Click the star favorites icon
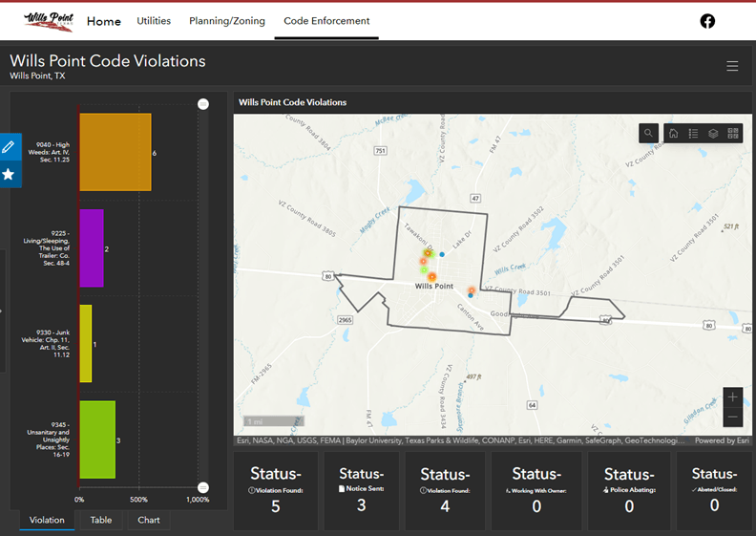 tap(9, 174)
